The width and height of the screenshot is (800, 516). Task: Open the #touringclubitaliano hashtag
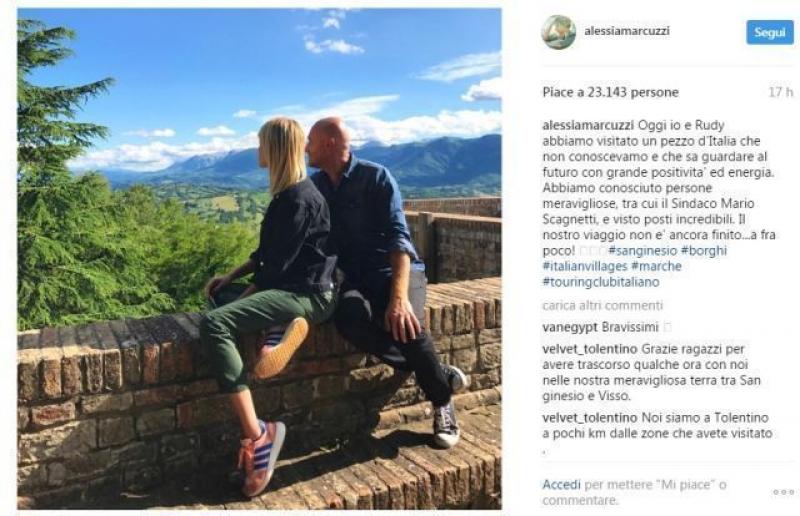[601, 282]
